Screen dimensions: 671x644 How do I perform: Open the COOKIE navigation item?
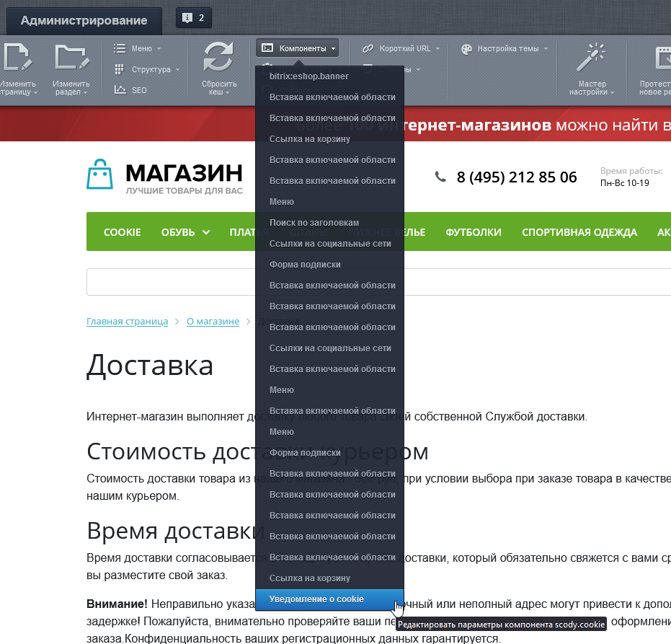point(123,232)
